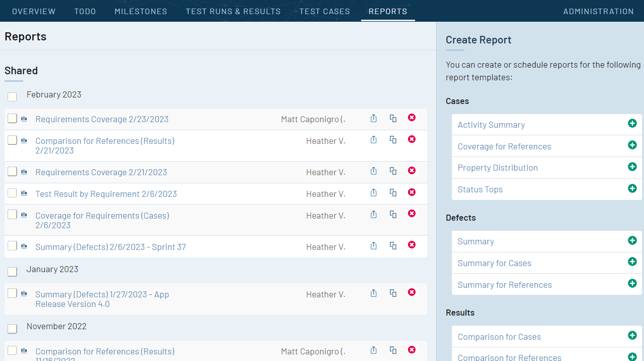The image size is (644, 361).
Task: Select all February 2023 reports checkbox
Action: [x=12, y=97]
